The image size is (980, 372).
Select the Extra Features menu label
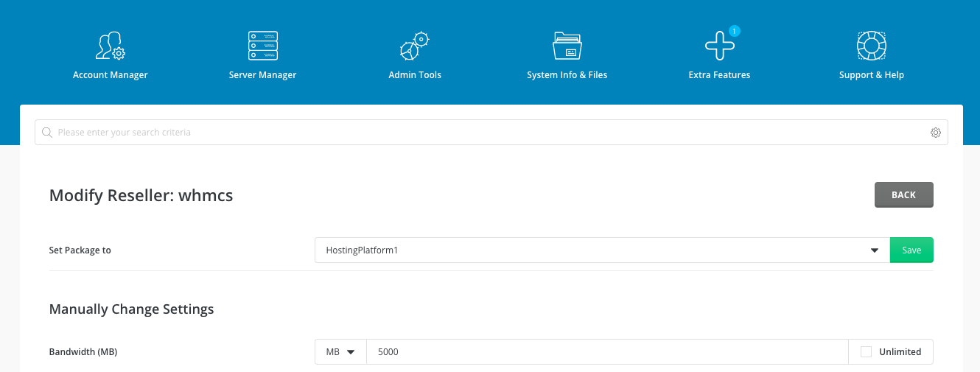point(720,75)
